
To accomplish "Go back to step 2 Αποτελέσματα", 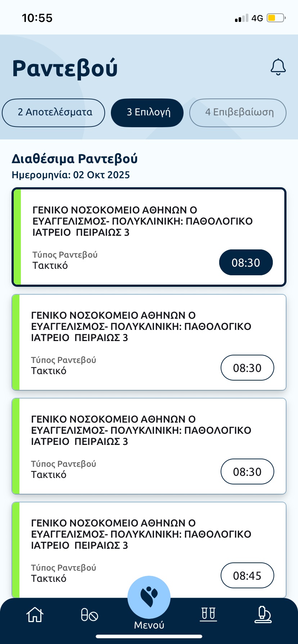I will click(x=54, y=112).
